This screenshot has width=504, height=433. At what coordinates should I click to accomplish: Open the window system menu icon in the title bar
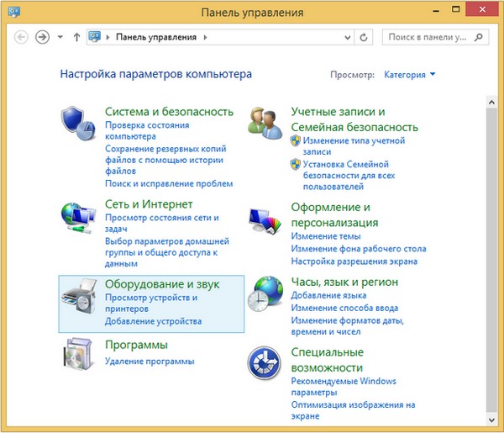(x=14, y=12)
